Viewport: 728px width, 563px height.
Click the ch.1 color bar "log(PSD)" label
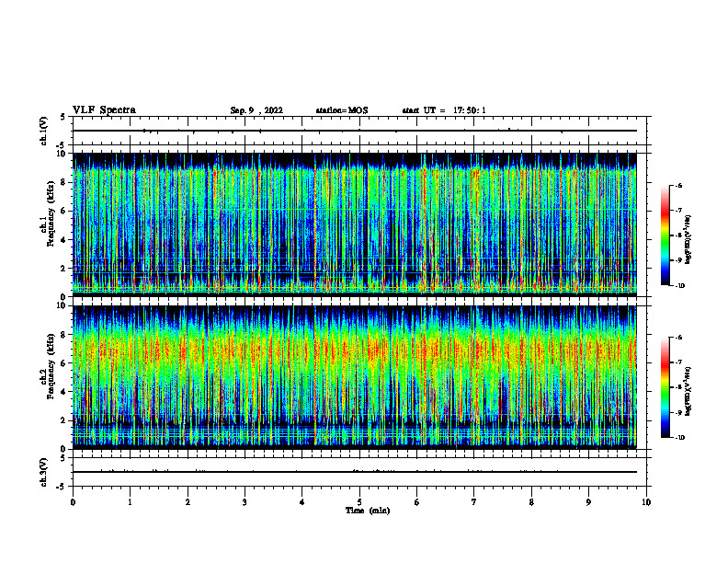(688, 239)
